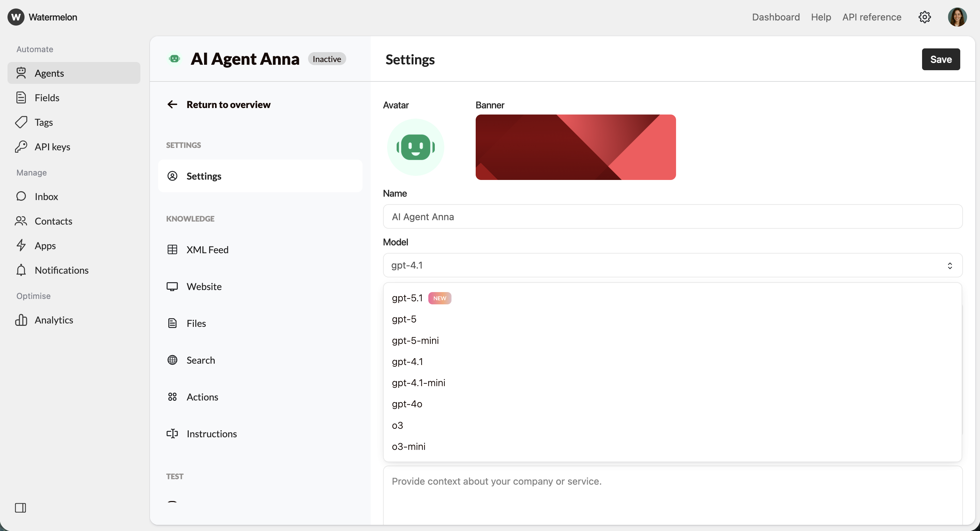Go to Notifications via bell icon
This screenshot has height=531, width=980.
(21, 270)
